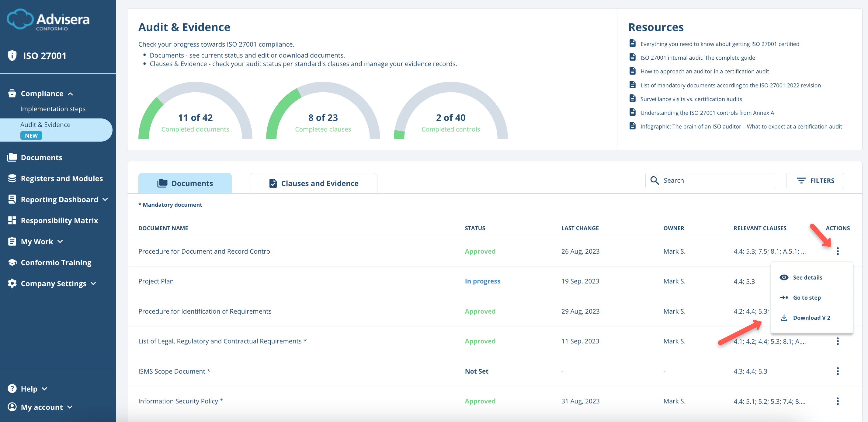Image resolution: width=868 pixels, height=422 pixels.
Task: Open actions for List of Legal Requirements row
Action: (838, 341)
